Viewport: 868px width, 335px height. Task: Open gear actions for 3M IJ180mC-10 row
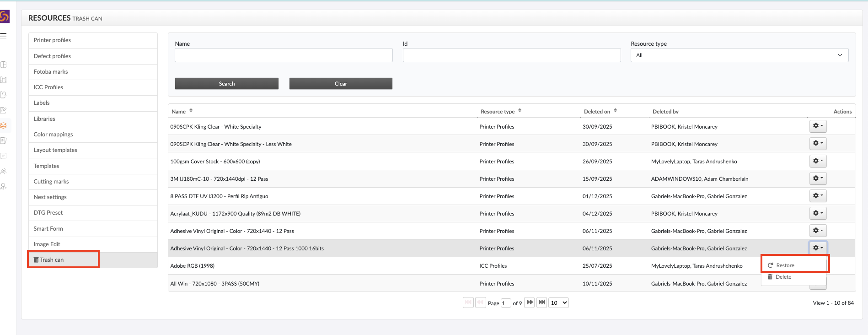pos(818,178)
